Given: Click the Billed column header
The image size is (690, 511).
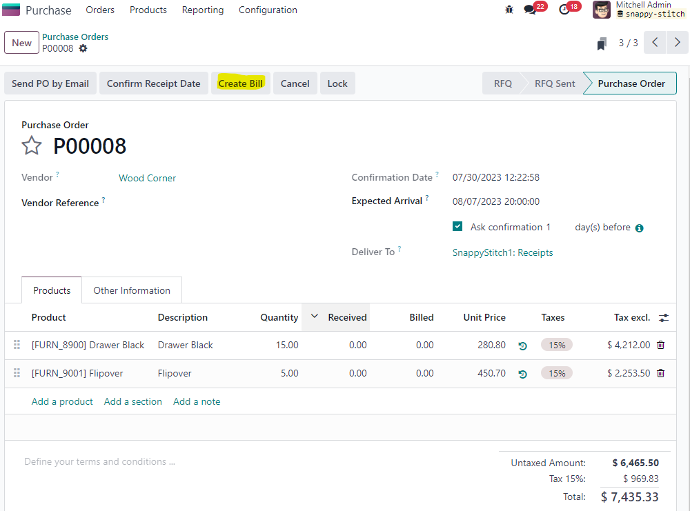Looking at the screenshot, I should click(x=421, y=318).
